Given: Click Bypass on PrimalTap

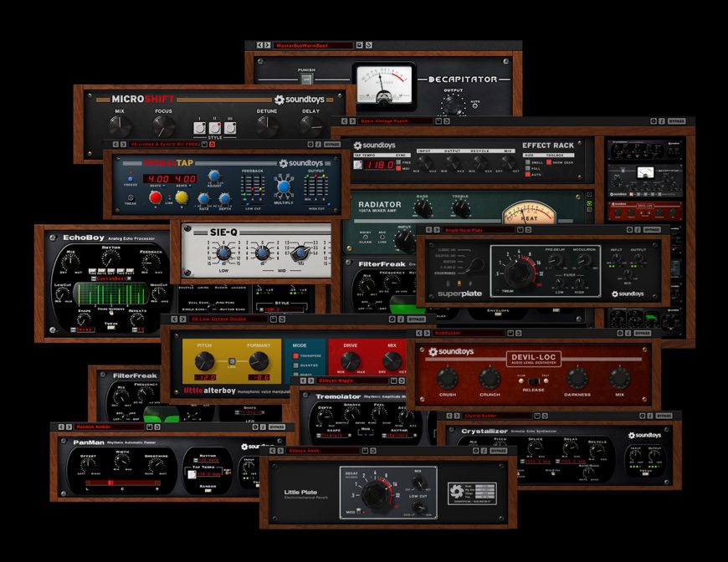Looking at the screenshot, I should (332, 145).
